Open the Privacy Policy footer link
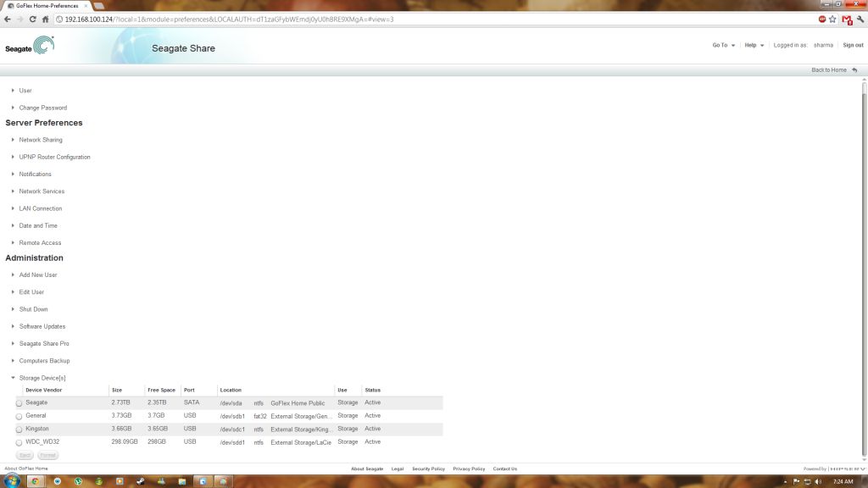The image size is (868, 488). [469, 469]
